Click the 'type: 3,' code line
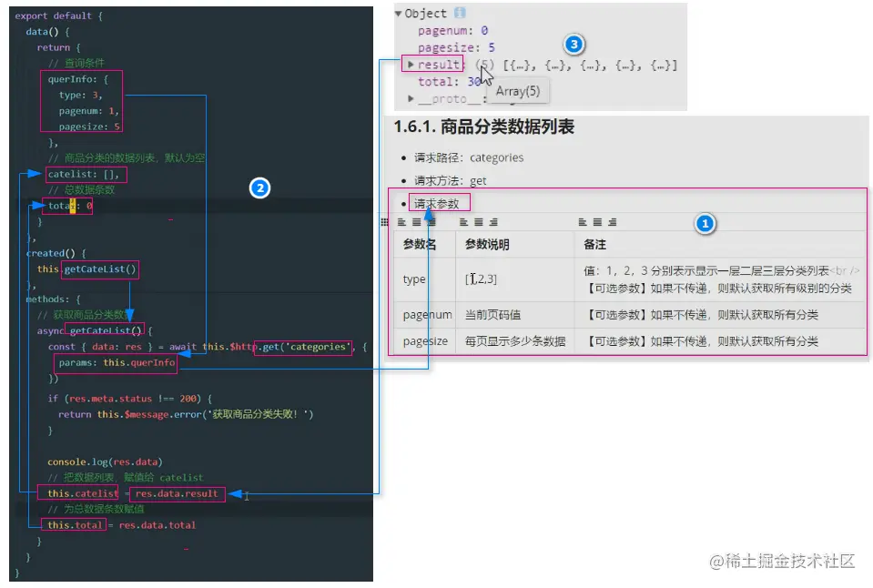 click(81, 96)
